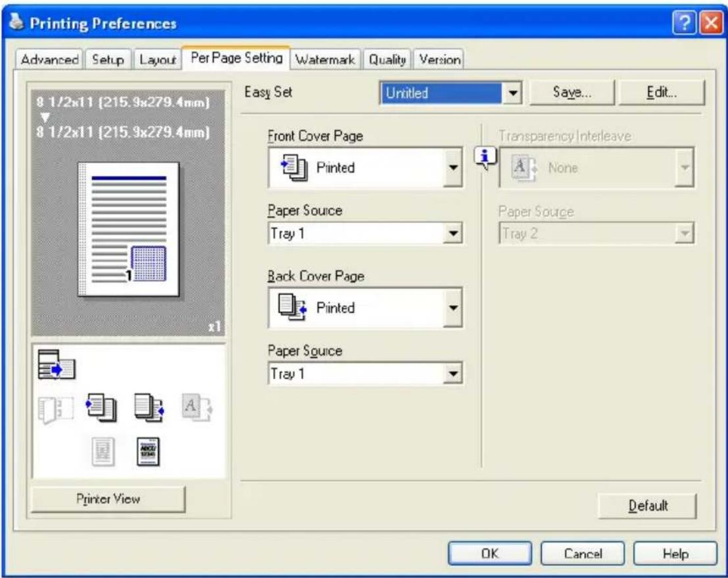Click the printer icon in title bar
The image size is (728, 578).
pos(16,21)
